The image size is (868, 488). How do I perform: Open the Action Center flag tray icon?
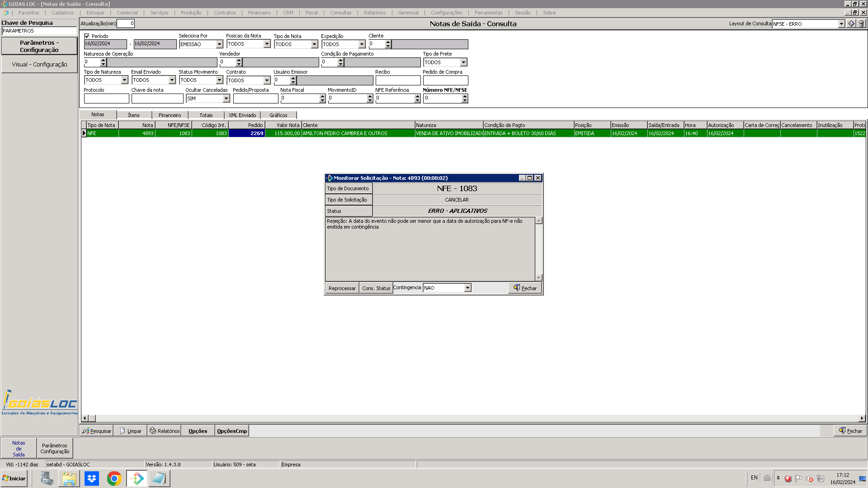tap(799, 479)
